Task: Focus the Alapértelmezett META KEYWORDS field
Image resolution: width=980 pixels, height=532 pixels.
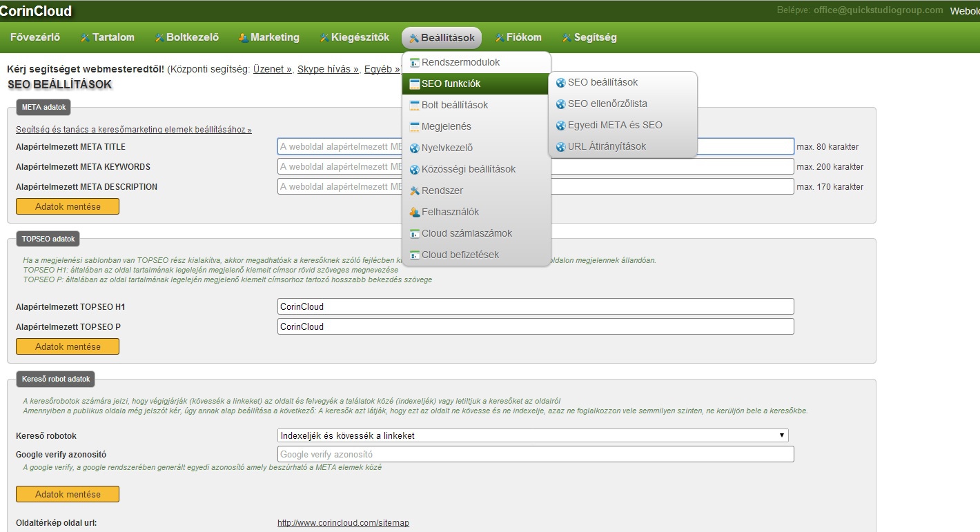Action: [x=536, y=166]
